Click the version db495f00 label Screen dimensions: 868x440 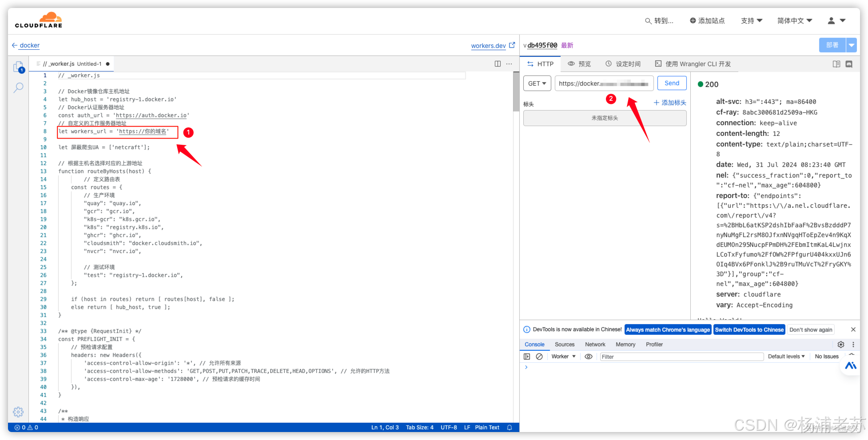[542, 45]
